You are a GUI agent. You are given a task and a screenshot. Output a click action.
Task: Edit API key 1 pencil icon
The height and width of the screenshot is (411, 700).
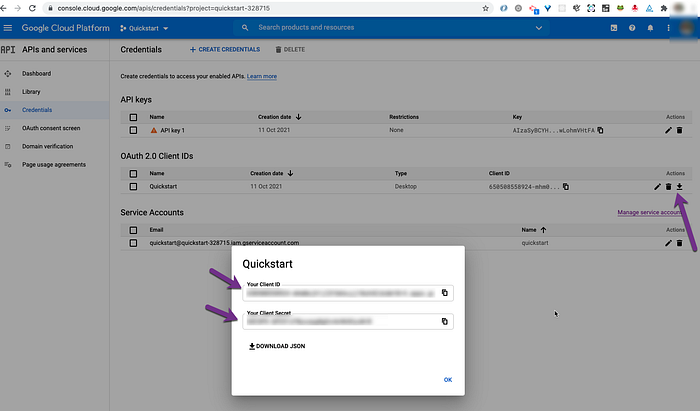pyautogui.click(x=668, y=130)
